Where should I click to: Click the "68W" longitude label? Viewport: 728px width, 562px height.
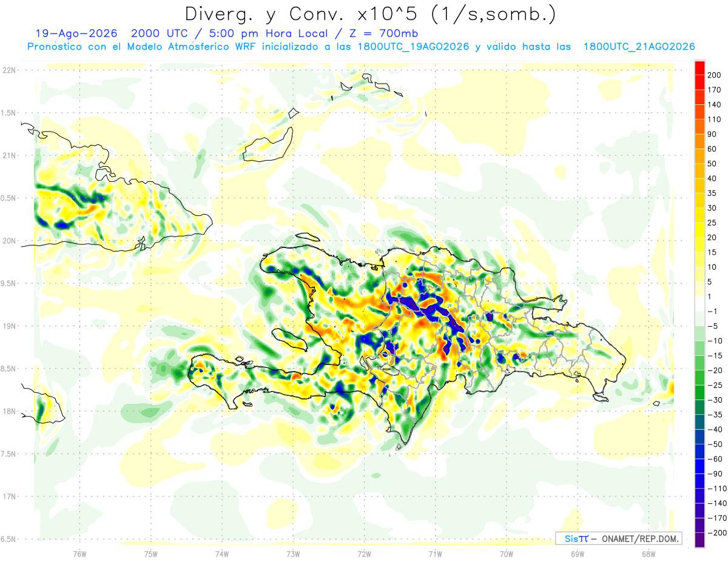pyautogui.click(x=648, y=554)
